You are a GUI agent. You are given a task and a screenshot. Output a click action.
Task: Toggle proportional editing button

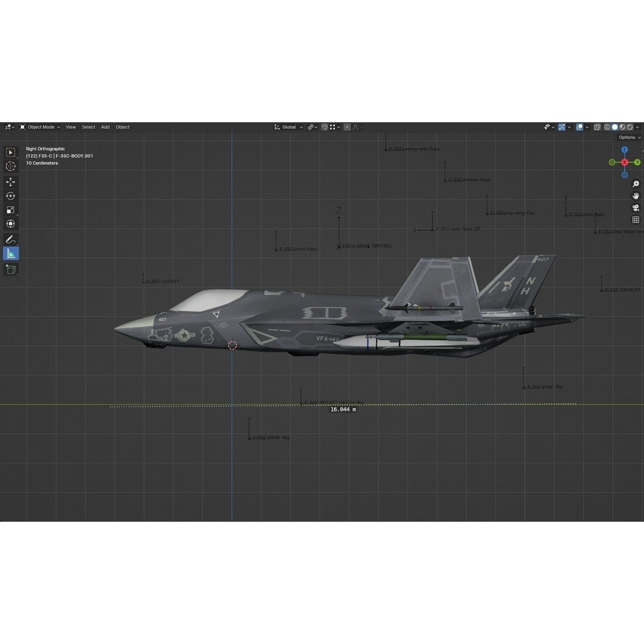pos(347,128)
